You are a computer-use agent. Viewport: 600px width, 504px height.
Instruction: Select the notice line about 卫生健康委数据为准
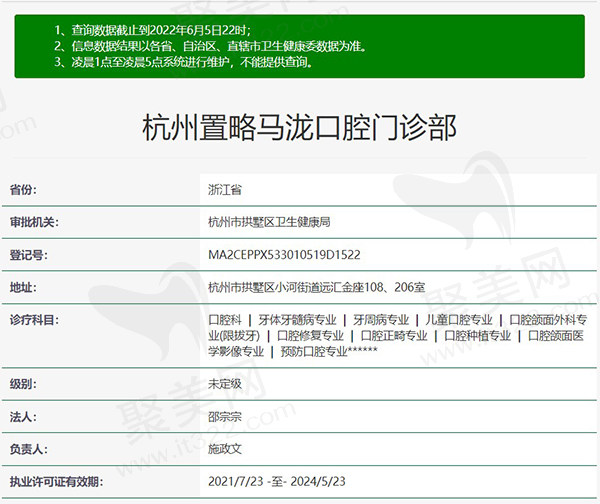click(210, 46)
